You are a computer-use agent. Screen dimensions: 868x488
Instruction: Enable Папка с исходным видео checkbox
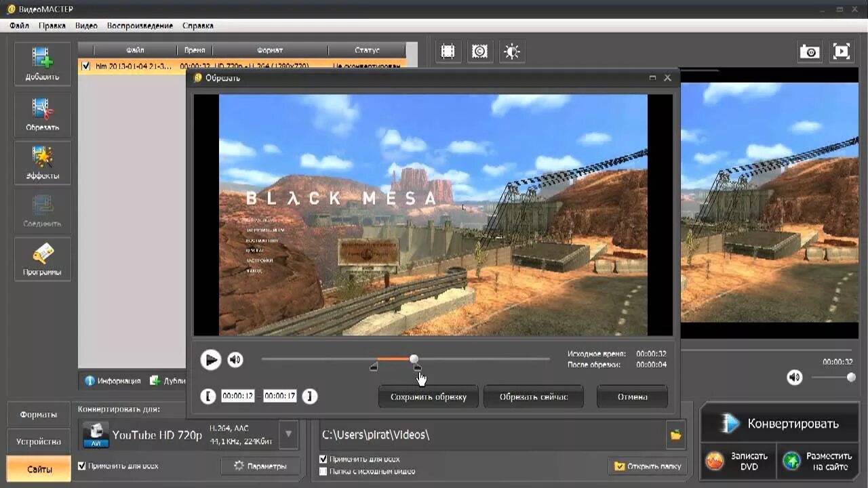click(323, 471)
